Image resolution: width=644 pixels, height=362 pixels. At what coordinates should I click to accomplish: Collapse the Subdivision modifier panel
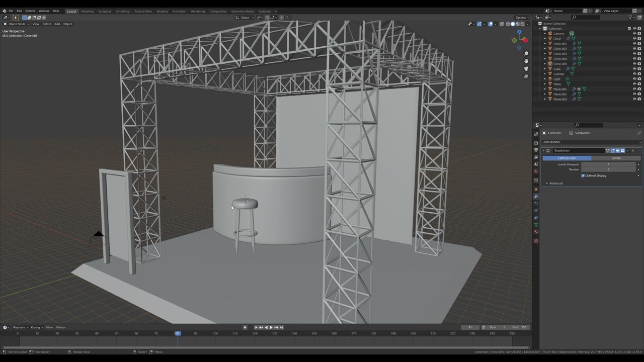(543, 150)
